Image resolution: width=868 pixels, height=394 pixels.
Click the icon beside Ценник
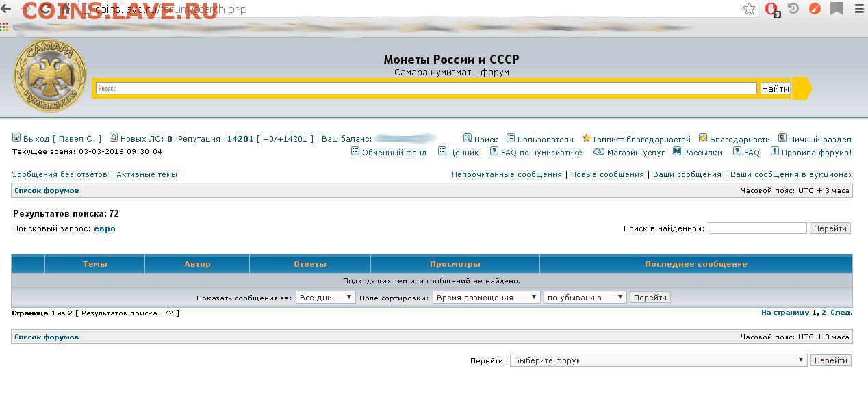coord(443,151)
